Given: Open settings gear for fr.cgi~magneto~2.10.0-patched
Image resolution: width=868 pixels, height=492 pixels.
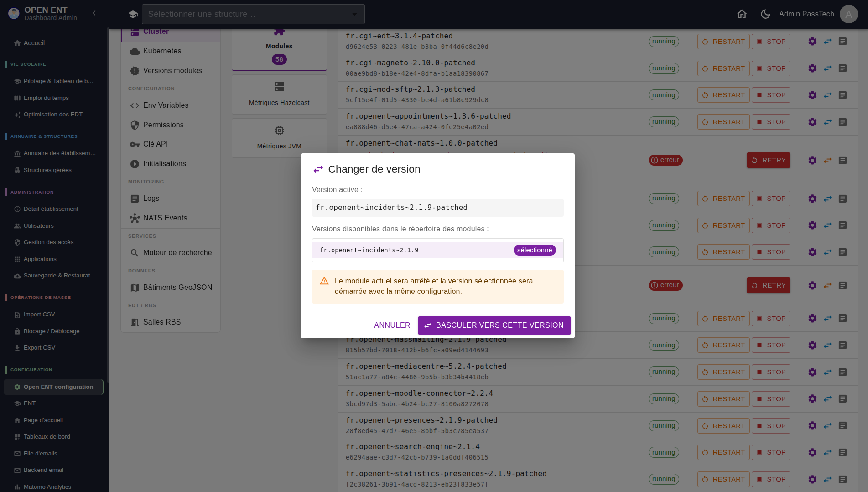Looking at the screenshot, I should click(812, 68).
